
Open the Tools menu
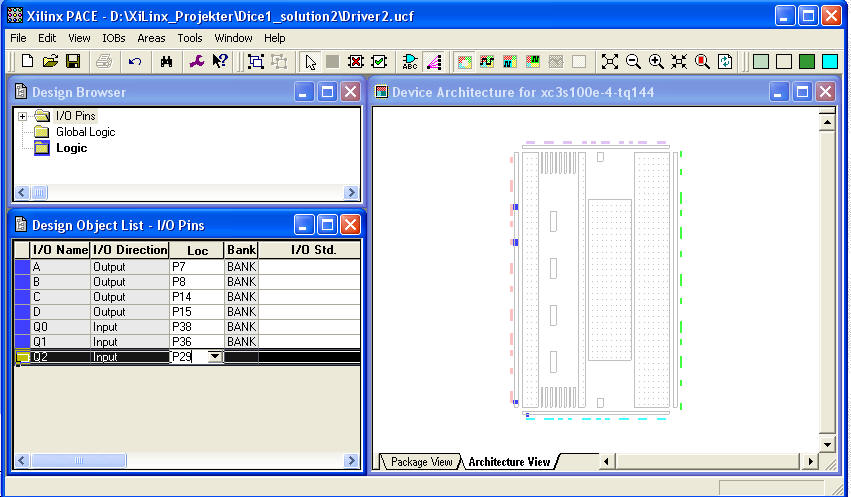[189, 38]
